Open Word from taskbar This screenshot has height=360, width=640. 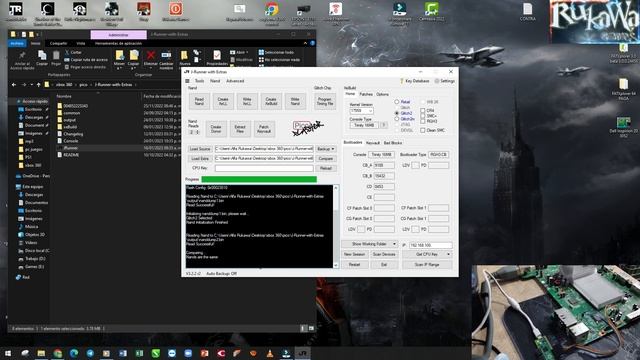[x=123, y=353]
